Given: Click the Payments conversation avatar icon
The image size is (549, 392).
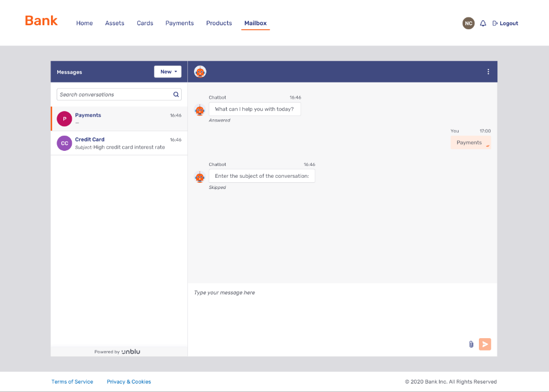Looking at the screenshot, I should pyautogui.click(x=64, y=118).
